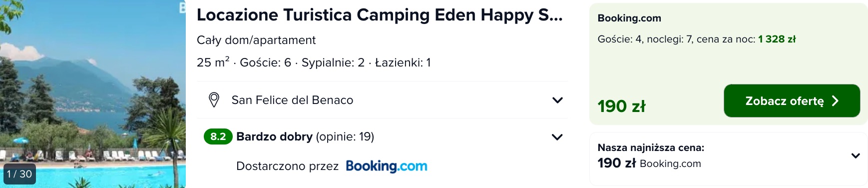The width and height of the screenshot is (868, 188).
Task: Select the Booking.com provider heading
Action: [x=629, y=18]
